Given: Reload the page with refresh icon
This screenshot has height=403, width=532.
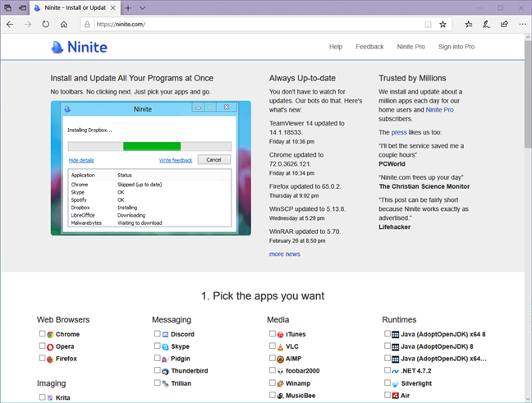Looking at the screenshot, I should (46, 25).
